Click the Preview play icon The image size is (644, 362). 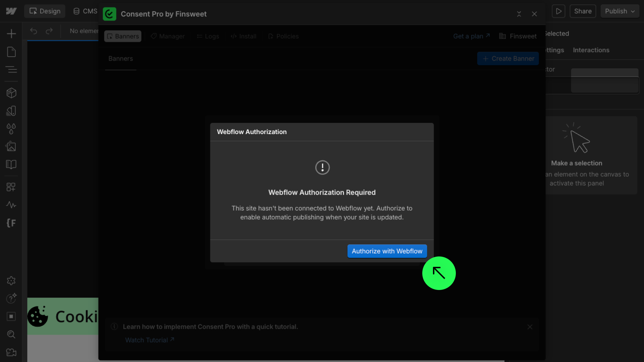tap(558, 11)
